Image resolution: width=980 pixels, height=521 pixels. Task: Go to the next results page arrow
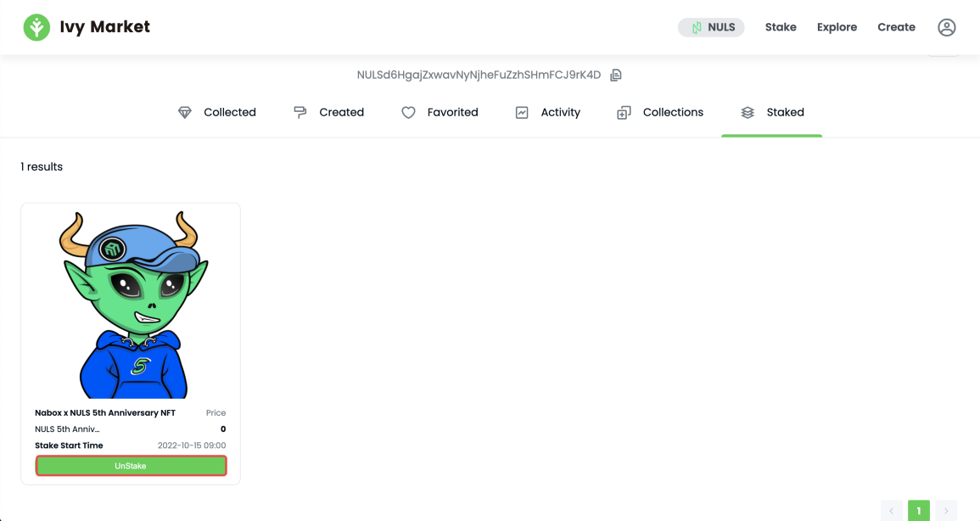(x=946, y=510)
